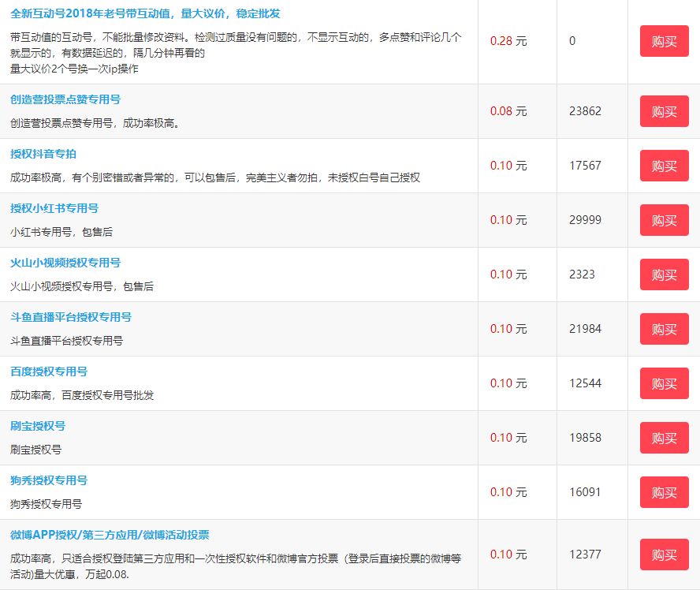
Task: Click stock count 16091
Action: [x=585, y=492]
